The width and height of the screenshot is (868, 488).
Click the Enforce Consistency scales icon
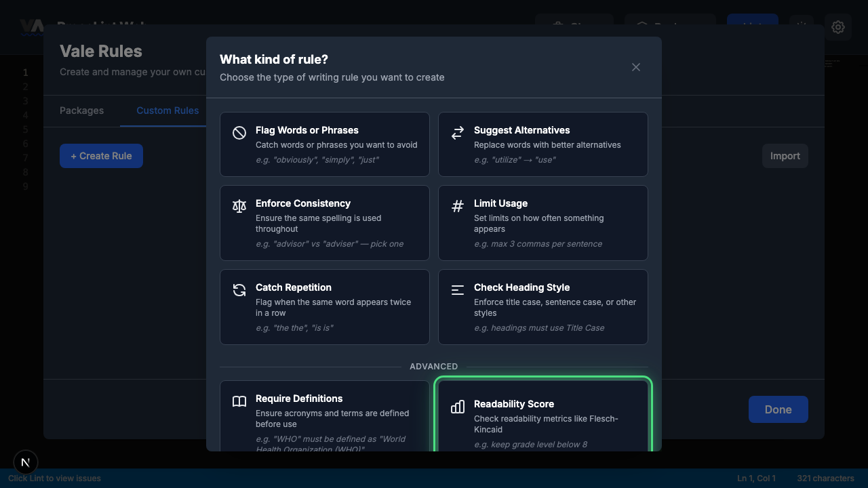point(239,206)
